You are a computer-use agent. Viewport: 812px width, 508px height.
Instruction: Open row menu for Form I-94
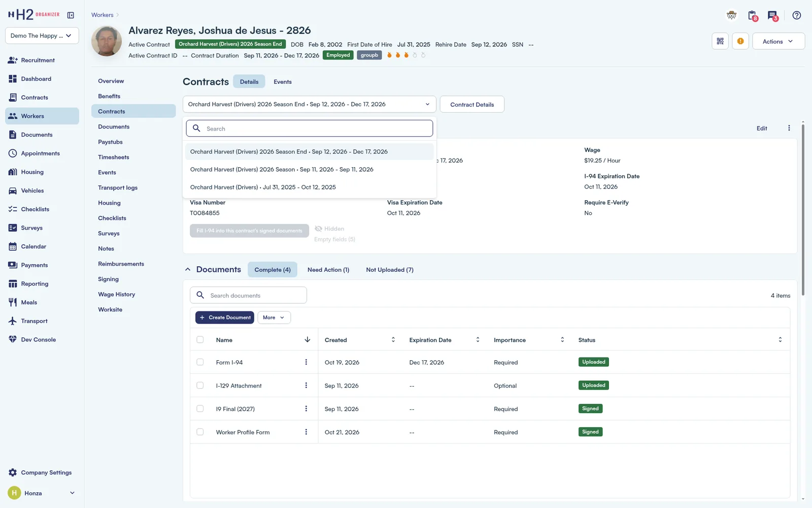[x=306, y=362]
